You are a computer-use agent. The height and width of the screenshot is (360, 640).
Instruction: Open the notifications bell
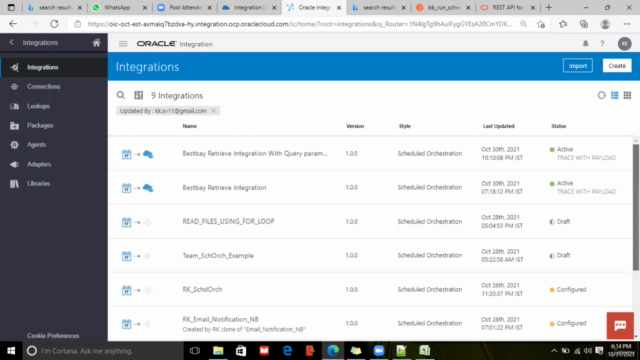(x=585, y=44)
